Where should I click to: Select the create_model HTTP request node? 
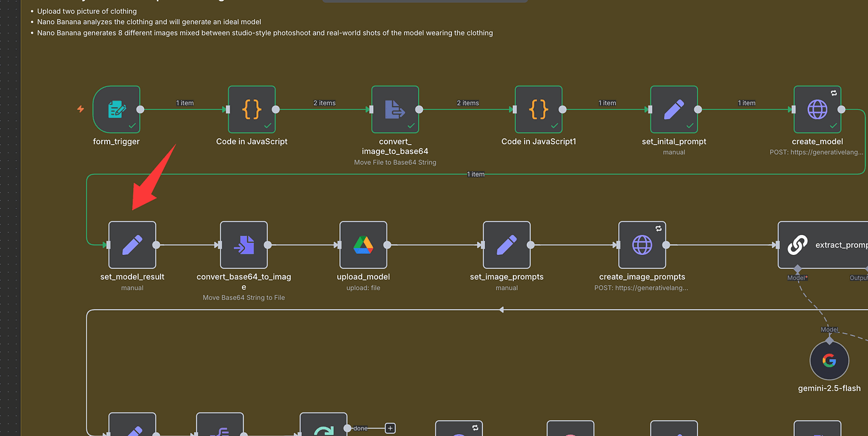coord(817,110)
